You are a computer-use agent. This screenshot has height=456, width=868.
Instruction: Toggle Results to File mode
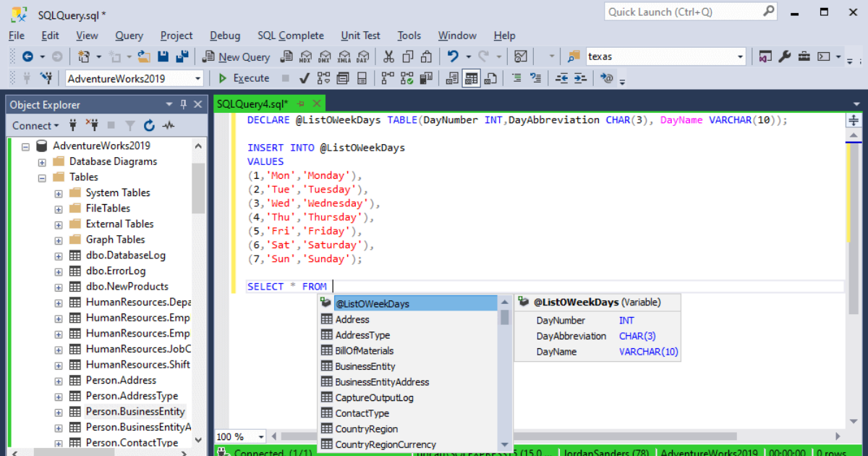pyautogui.click(x=491, y=78)
